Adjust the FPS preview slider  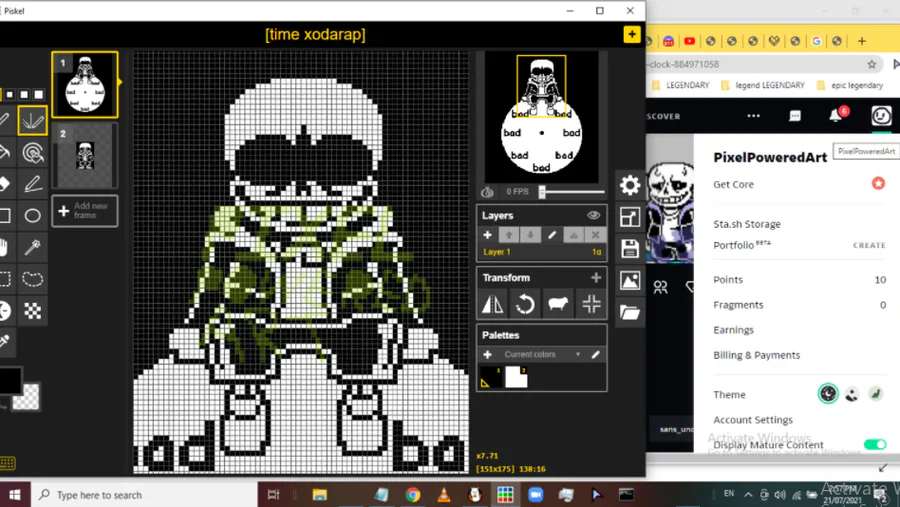572,192
